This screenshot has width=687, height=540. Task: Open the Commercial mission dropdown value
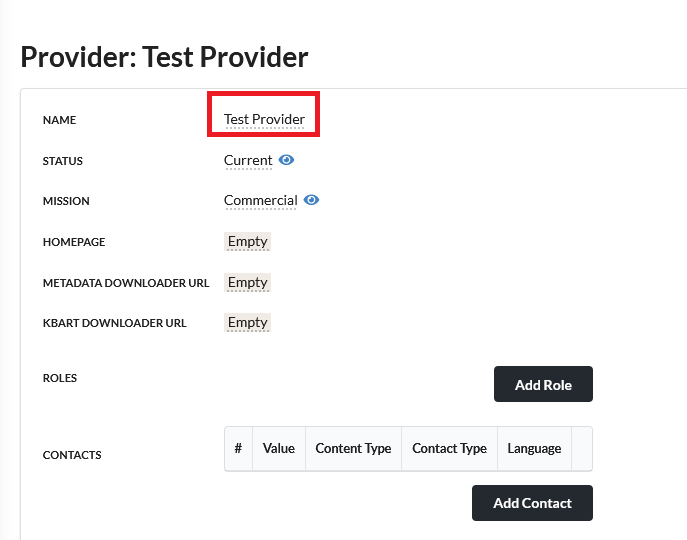[260, 200]
